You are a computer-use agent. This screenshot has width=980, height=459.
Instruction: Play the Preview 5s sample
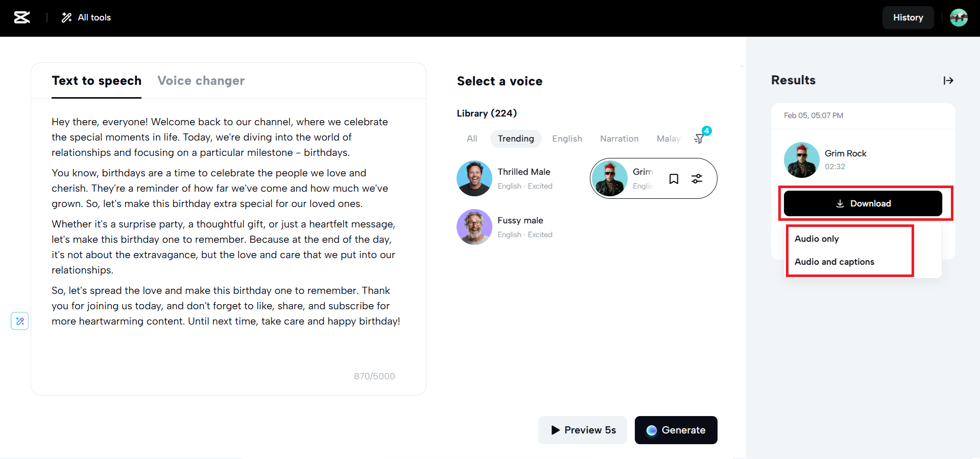[x=583, y=430]
